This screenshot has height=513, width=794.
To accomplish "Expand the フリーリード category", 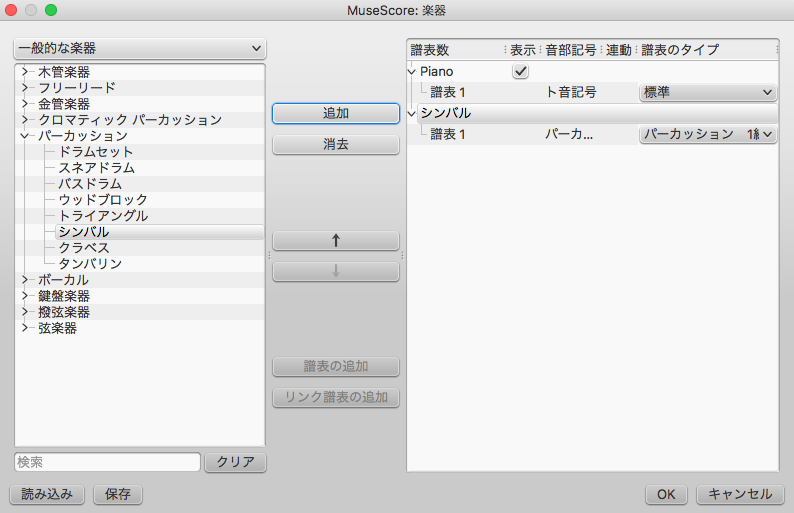I will (24, 88).
